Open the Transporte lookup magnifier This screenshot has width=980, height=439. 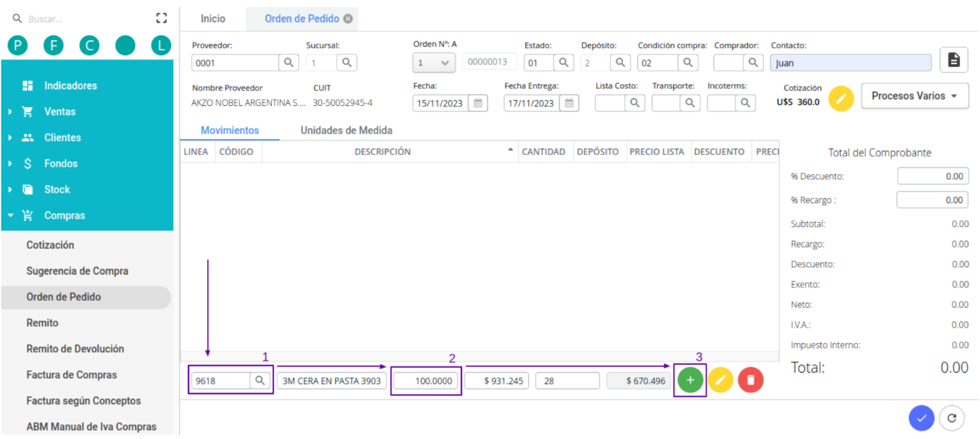(x=689, y=103)
